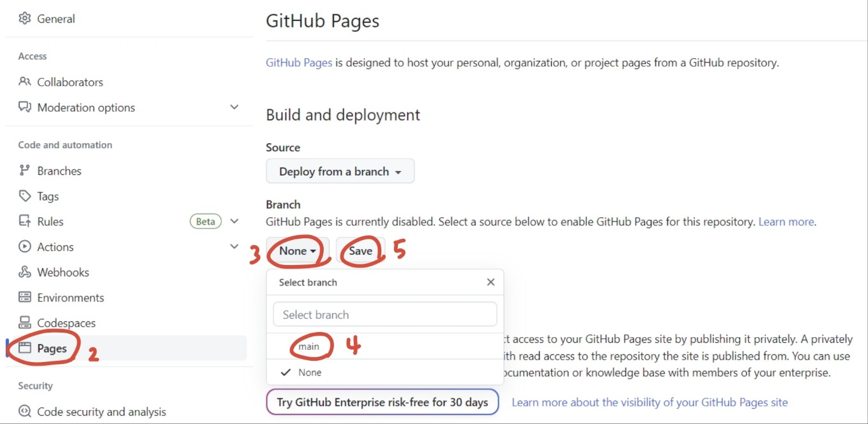Viewport: 868px width, 424px height.
Task: Click the Select branch popup title
Action: [308, 282]
